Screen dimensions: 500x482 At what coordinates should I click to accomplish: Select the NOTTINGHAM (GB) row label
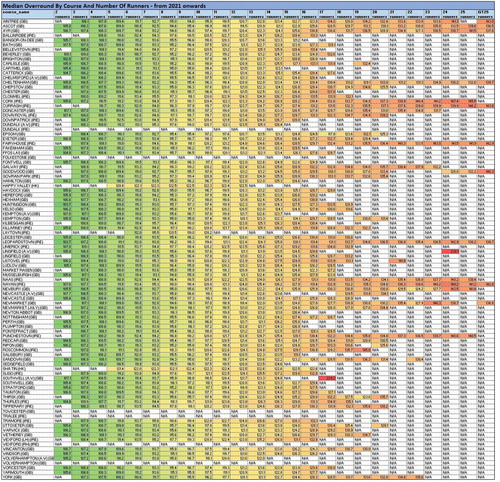tap(19, 317)
